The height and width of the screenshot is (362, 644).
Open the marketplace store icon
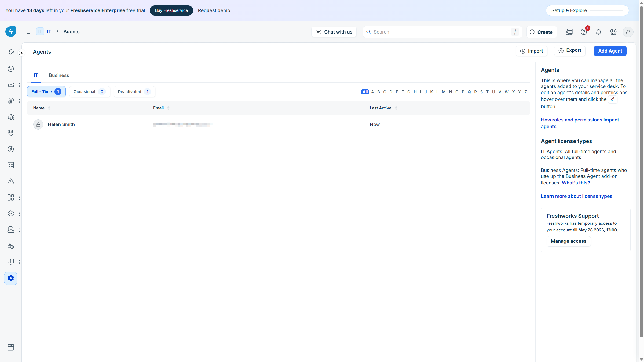(x=613, y=32)
